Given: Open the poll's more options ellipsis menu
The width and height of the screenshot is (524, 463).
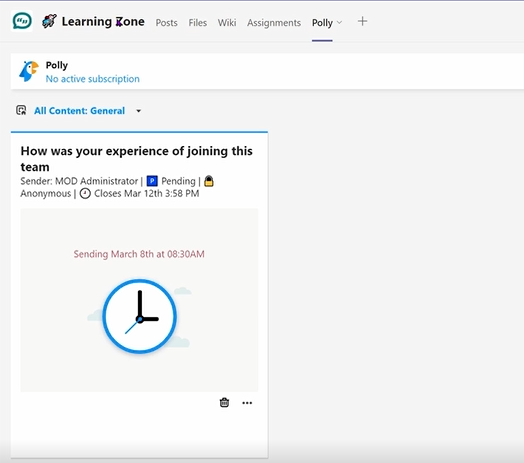Looking at the screenshot, I should pyautogui.click(x=247, y=403).
